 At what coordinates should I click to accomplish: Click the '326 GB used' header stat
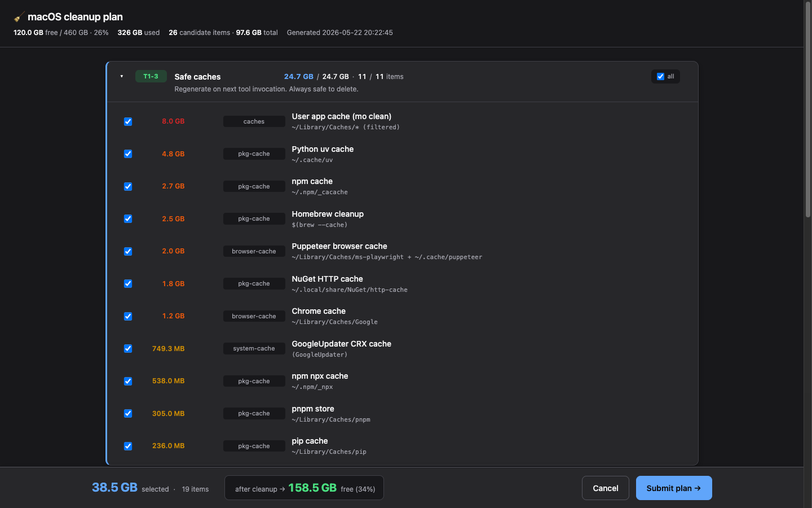coord(139,33)
